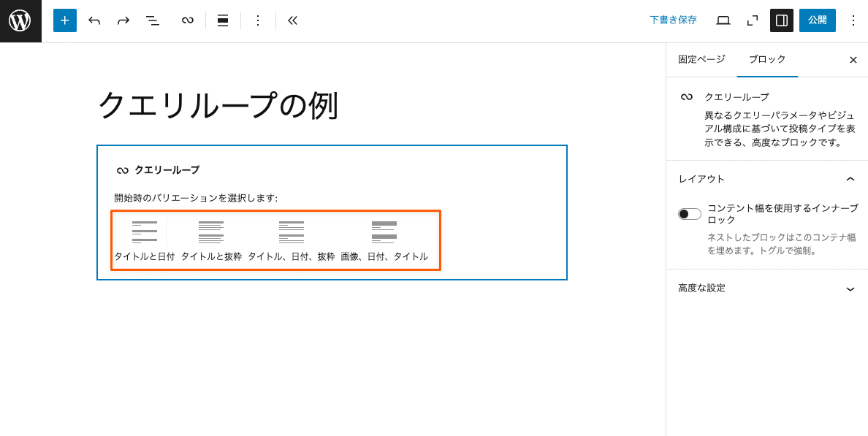Redo the last change
This screenshot has width=868, height=436.
pos(123,20)
